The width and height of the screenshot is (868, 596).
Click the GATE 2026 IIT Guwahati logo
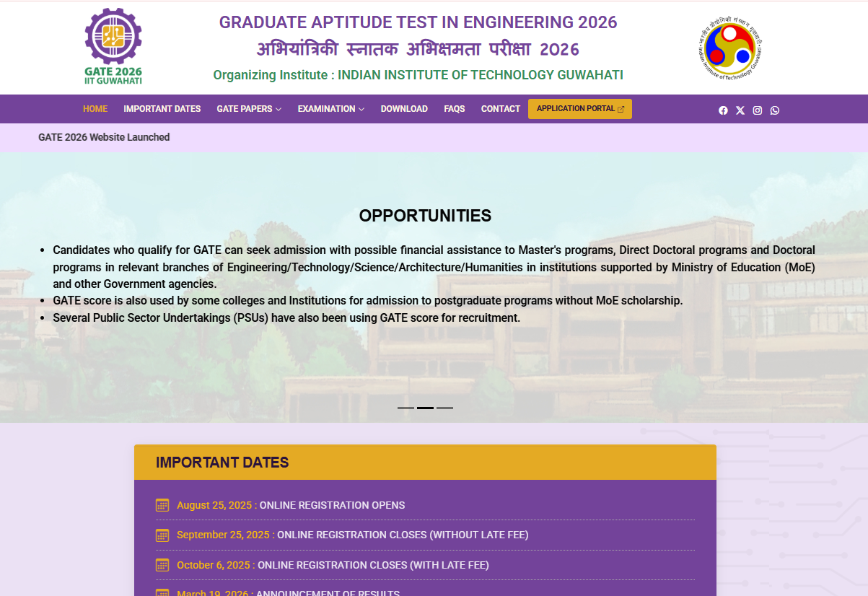(x=113, y=46)
